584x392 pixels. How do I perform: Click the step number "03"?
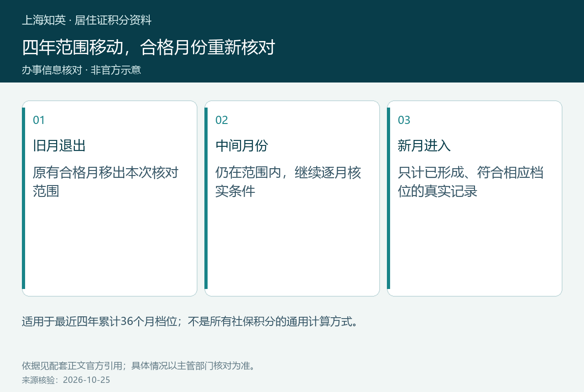(x=404, y=120)
